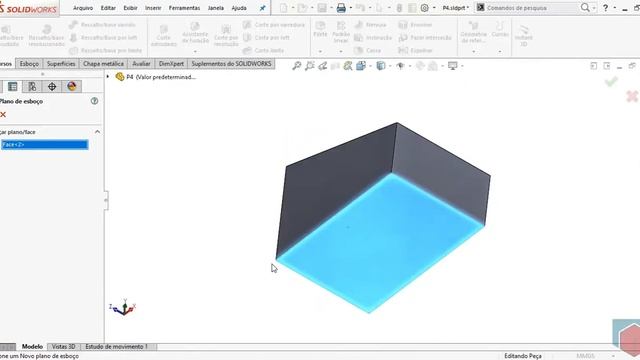Switch to the DimXpert ribbon tab
Viewport: 640px width, 360px height.
[171, 64]
